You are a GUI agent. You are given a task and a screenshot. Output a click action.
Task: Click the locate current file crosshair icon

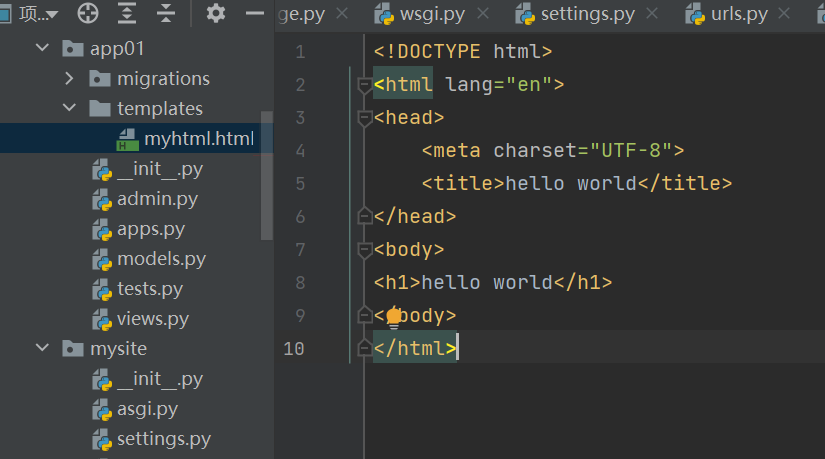pos(89,14)
